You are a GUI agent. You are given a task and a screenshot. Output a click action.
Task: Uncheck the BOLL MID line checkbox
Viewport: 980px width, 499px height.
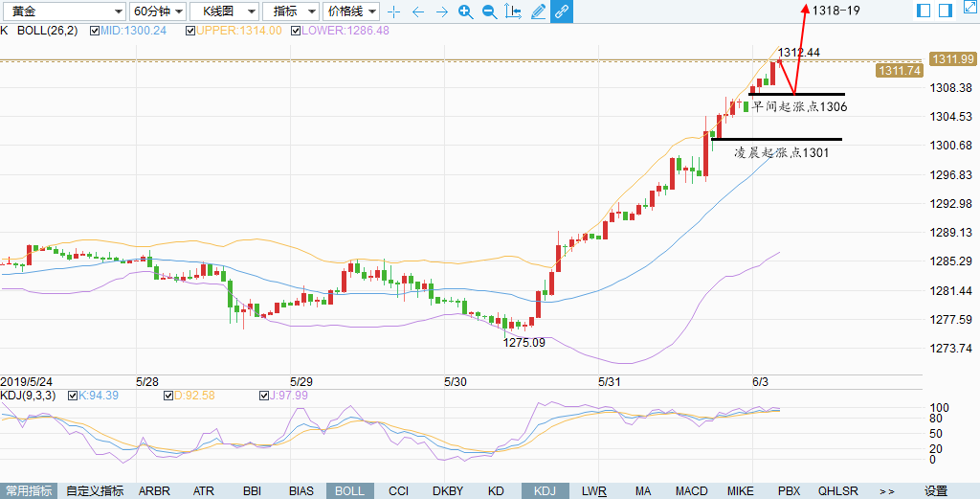click(x=95, y=31)
